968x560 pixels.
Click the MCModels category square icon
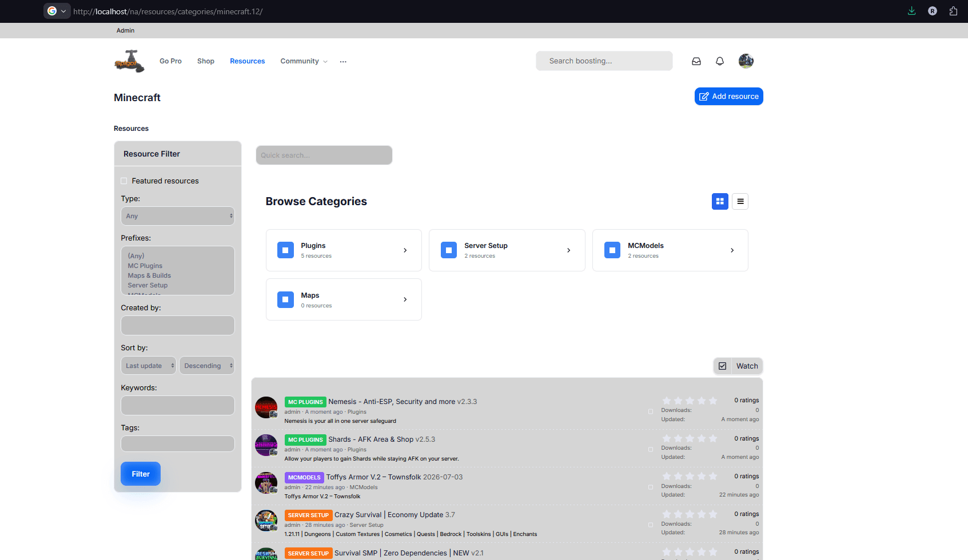pyautogui.click(x=612, y=250)
